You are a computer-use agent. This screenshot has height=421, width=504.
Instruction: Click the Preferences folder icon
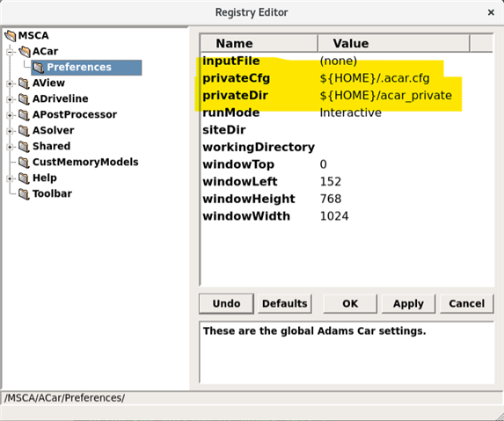tap(38, 67)
